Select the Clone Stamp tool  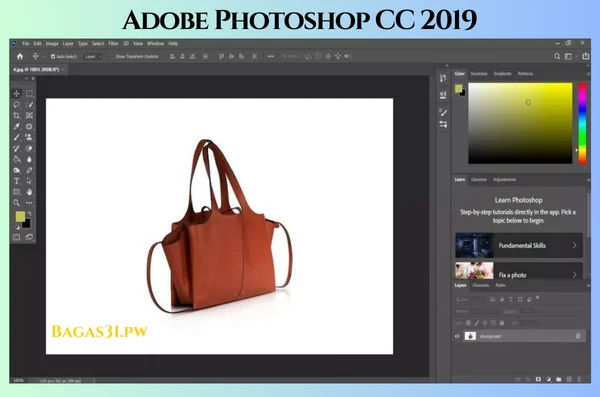29,137
